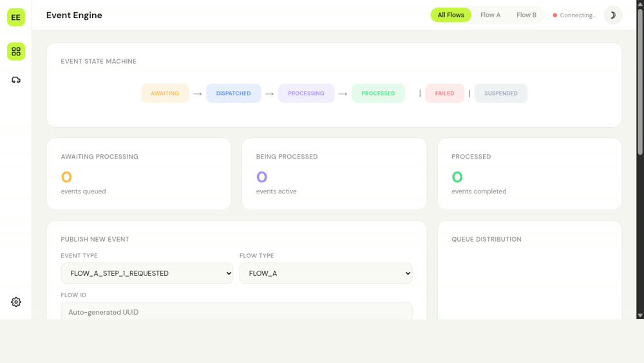
Task: Select the All Flows tab
Action: [x=451, y=15]
